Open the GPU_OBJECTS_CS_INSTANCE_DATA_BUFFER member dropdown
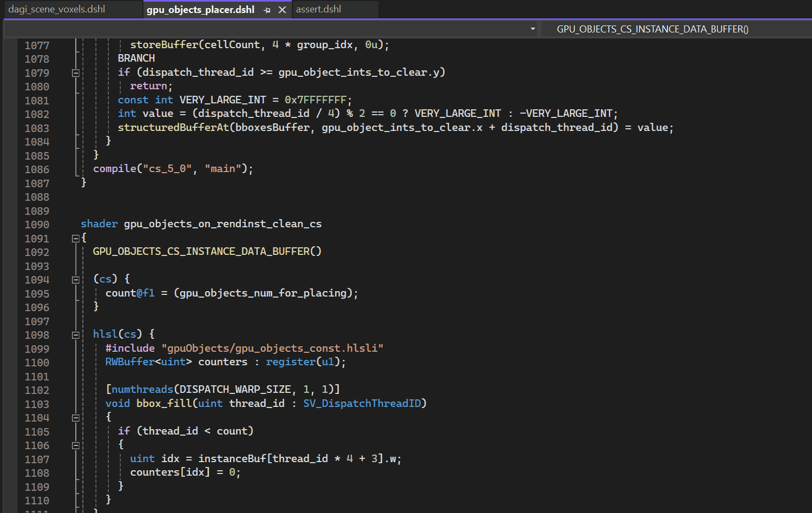The image size is (812, 513). pos(652,29)
